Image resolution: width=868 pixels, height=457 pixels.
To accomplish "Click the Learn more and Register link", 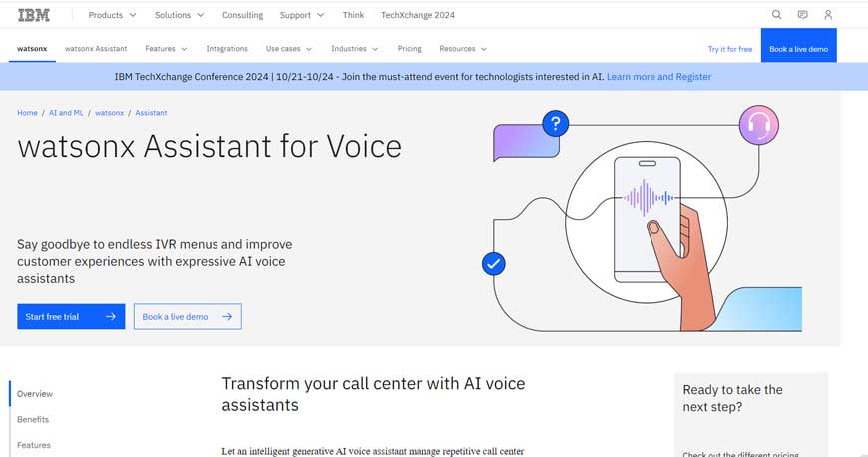I will click(658, 77).
